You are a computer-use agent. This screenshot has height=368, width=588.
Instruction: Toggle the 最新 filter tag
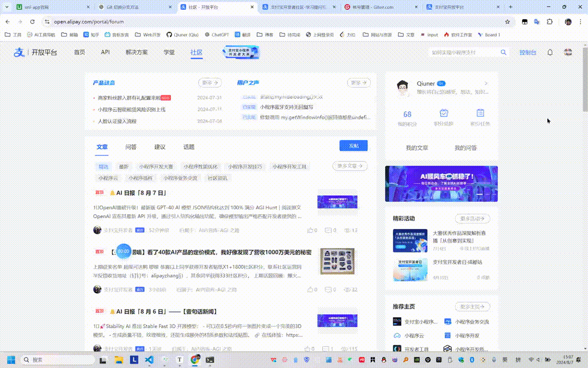124,166
